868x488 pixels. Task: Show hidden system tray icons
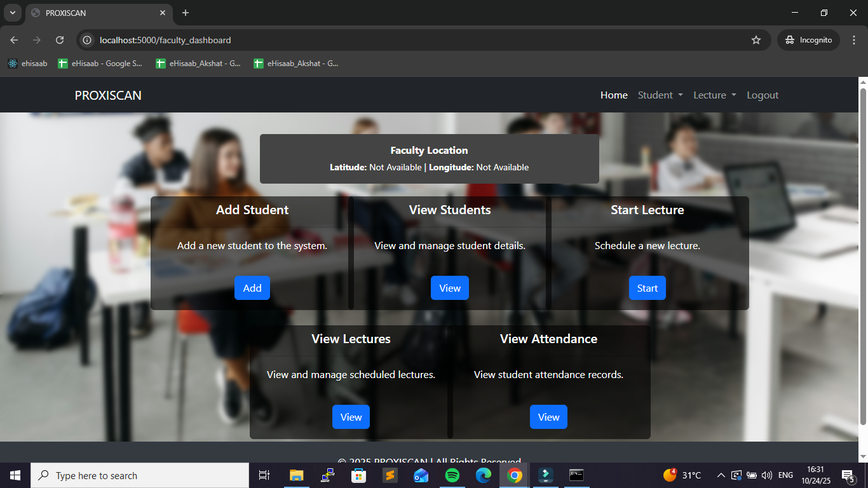tap(721, 475)
